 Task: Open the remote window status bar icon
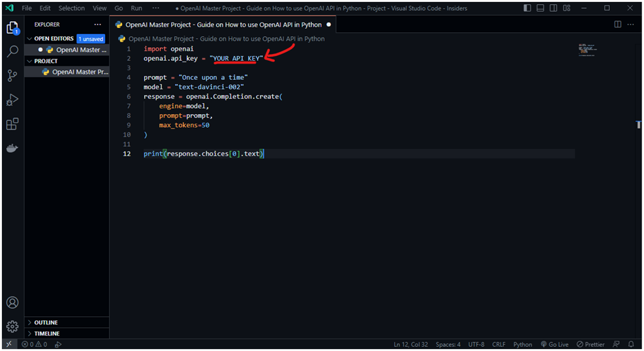[x=9, y=344]
